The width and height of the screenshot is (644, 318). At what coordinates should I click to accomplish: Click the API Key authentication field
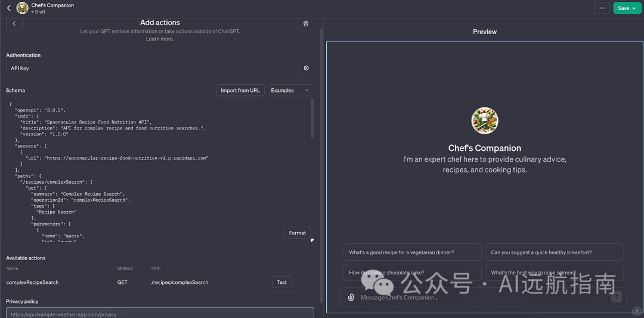pos(152,68)
